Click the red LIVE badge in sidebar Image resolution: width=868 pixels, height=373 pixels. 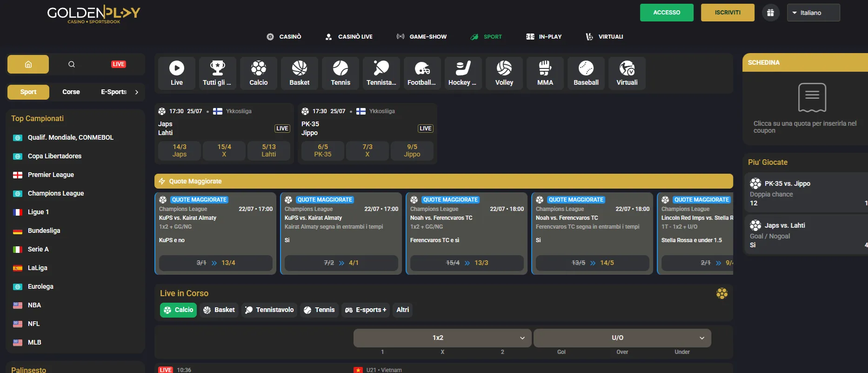point(119,64)
